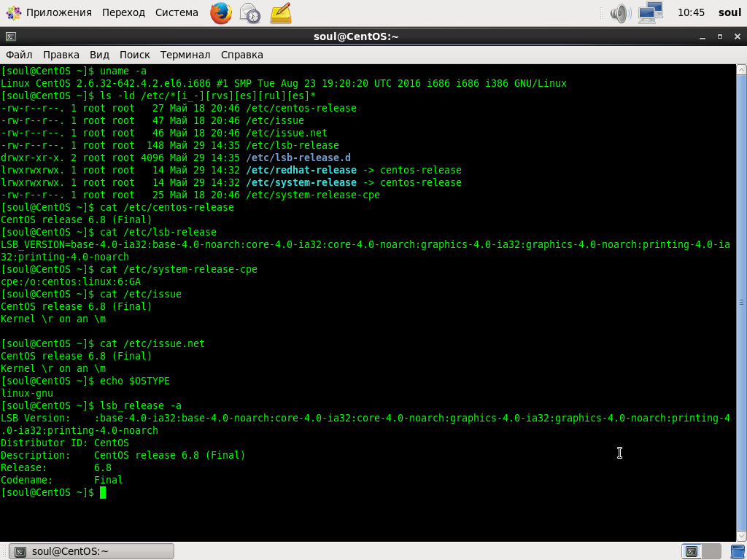Click the 10:45 clock in the top panel
Viewport: 747px width, 560px height.
point(691,13)
